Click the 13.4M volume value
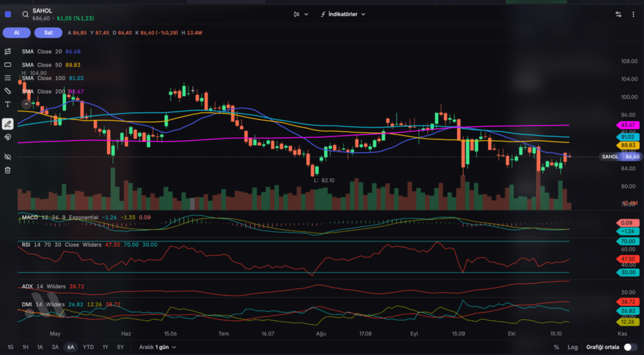 point(194,33)
